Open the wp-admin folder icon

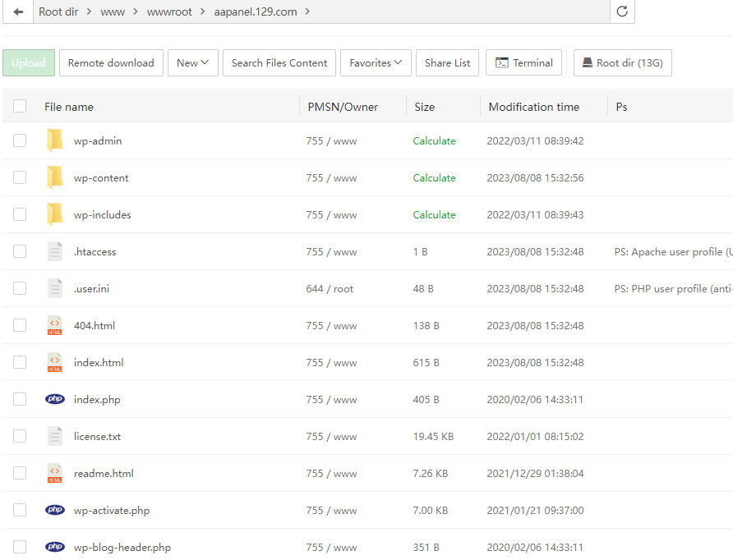55,140
